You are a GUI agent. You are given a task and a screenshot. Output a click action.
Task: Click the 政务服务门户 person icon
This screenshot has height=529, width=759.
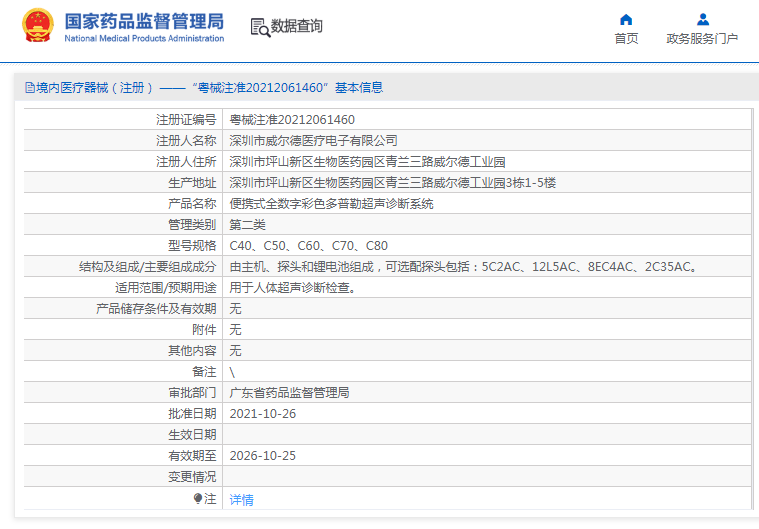[x=702, y=19]
